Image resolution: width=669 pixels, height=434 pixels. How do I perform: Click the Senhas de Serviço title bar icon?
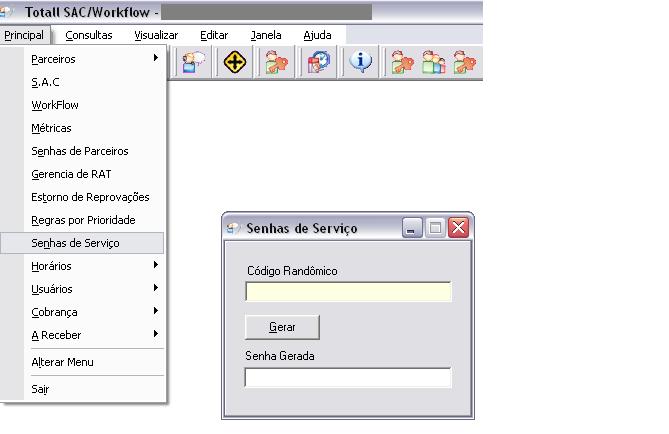[234, 228]
